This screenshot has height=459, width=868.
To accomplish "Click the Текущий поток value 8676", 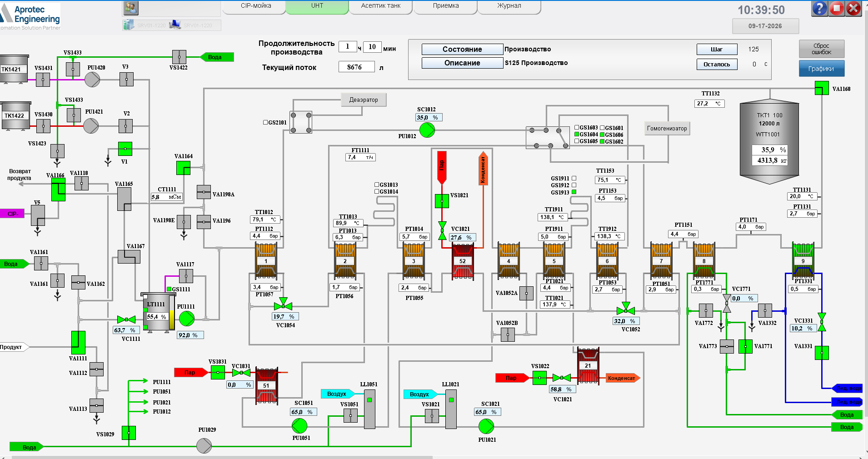I will tap(357, 67).
